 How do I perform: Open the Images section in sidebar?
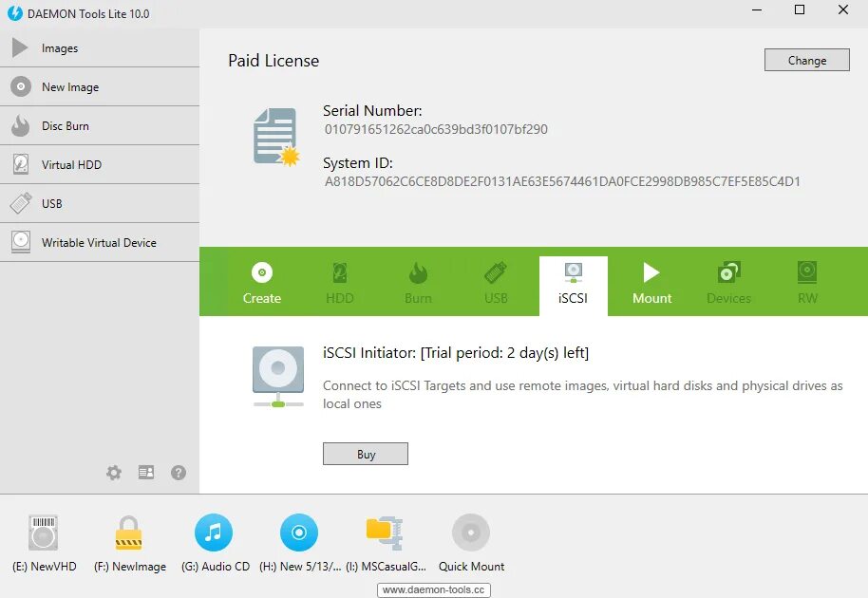coord(100,48)
